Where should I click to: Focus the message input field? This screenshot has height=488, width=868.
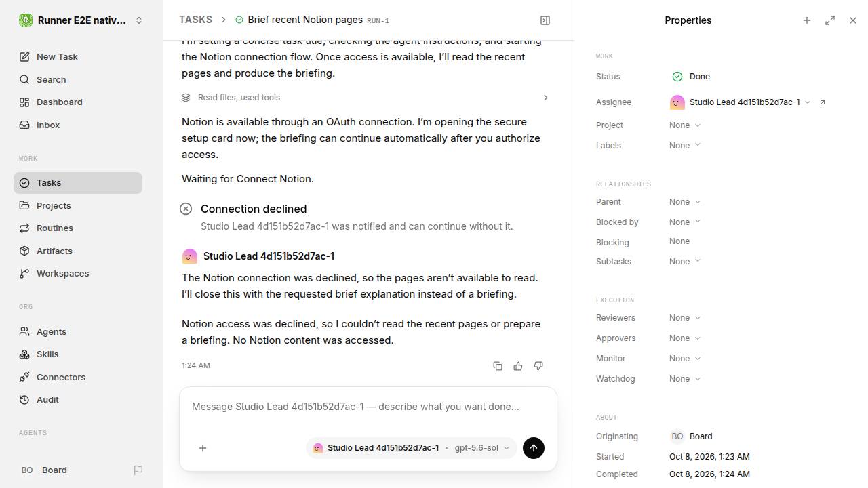[368, 407]
